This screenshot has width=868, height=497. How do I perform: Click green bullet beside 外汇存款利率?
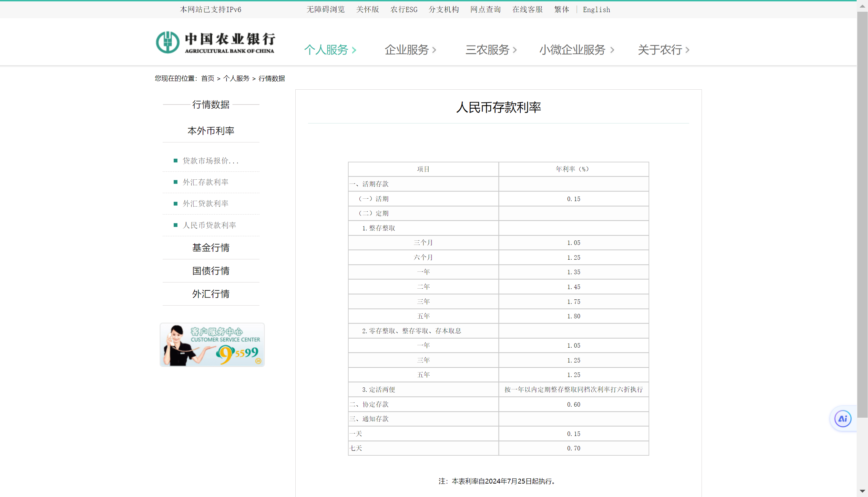click(176, 182)
